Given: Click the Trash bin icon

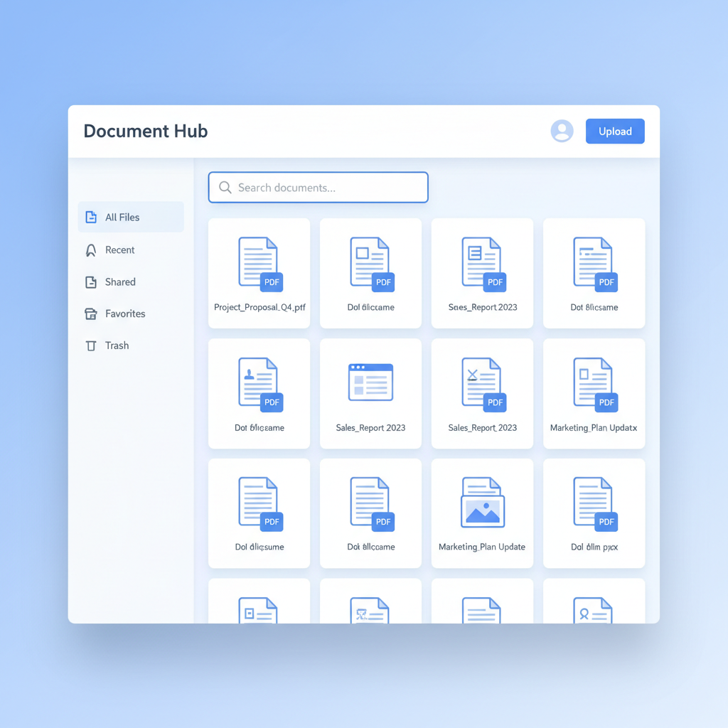Looking at the screenshot, I should click(x=91, y=346).
